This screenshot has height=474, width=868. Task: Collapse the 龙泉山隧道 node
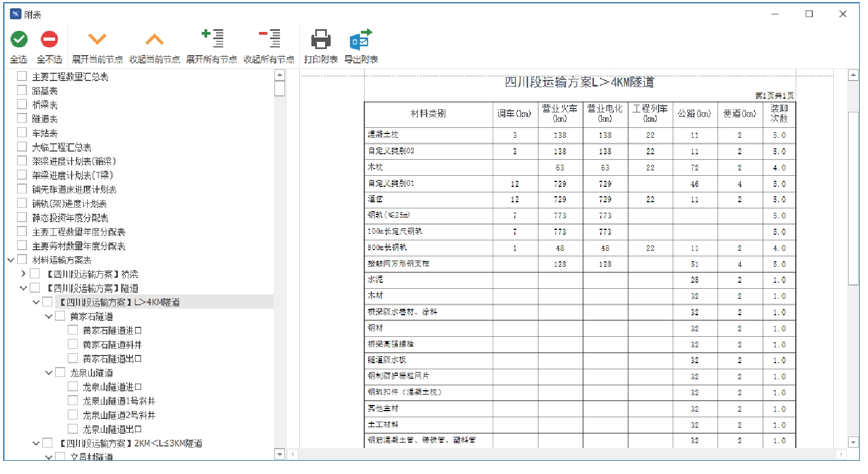[x=48, y=373]
